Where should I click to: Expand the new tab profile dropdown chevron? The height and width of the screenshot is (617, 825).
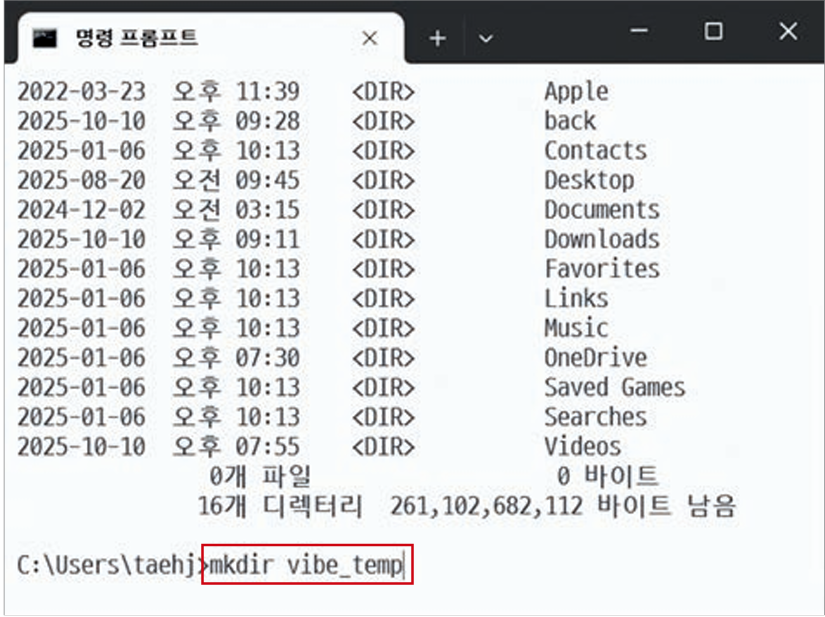pyautogui.click(x=486, y=38)
